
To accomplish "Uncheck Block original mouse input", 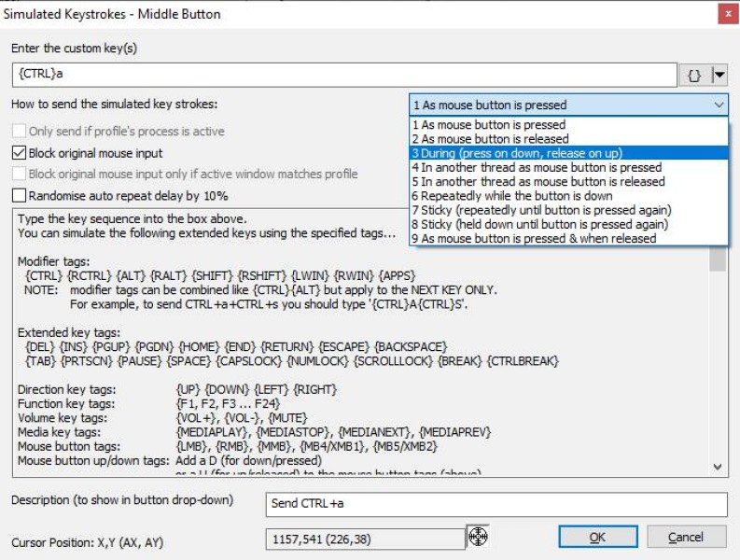I will pos(20,153).
